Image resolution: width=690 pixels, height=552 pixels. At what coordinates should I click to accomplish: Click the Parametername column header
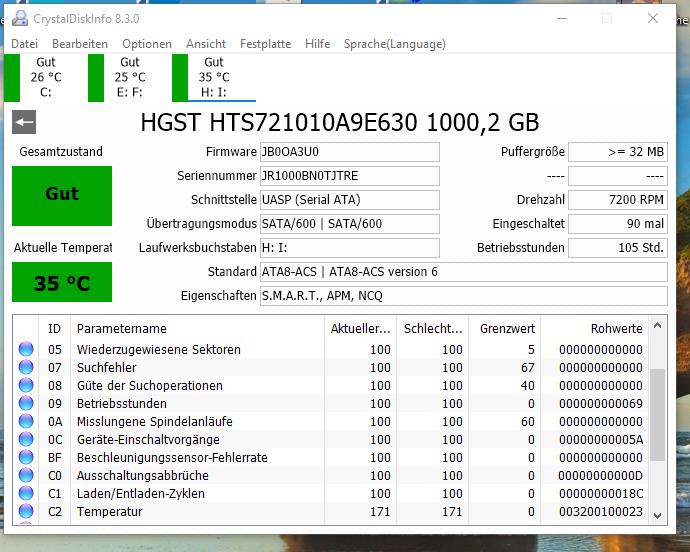point(197,328)
